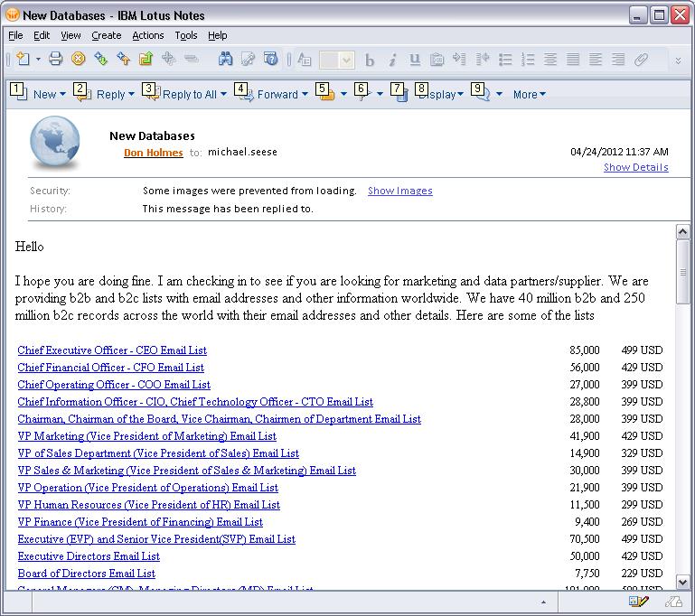Open the Tools menu
This screenshot has height=616, width=695.
click(x=185, y=35)
